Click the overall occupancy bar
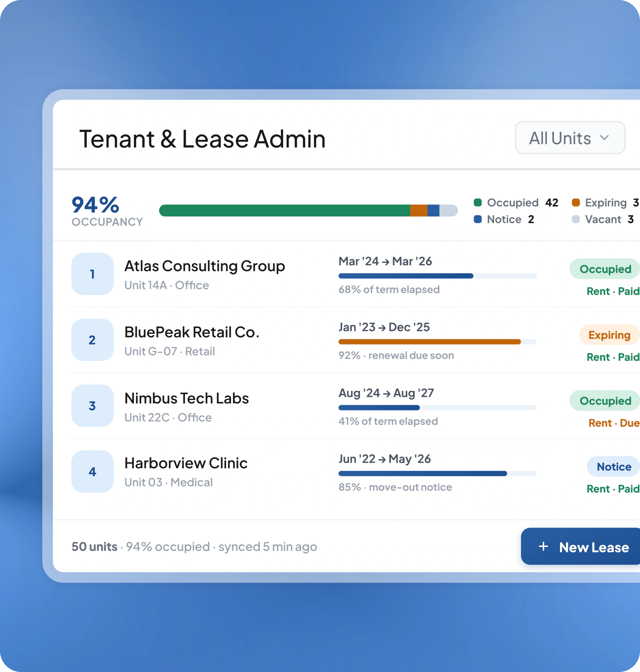640x672 pixels. [308, 211]
